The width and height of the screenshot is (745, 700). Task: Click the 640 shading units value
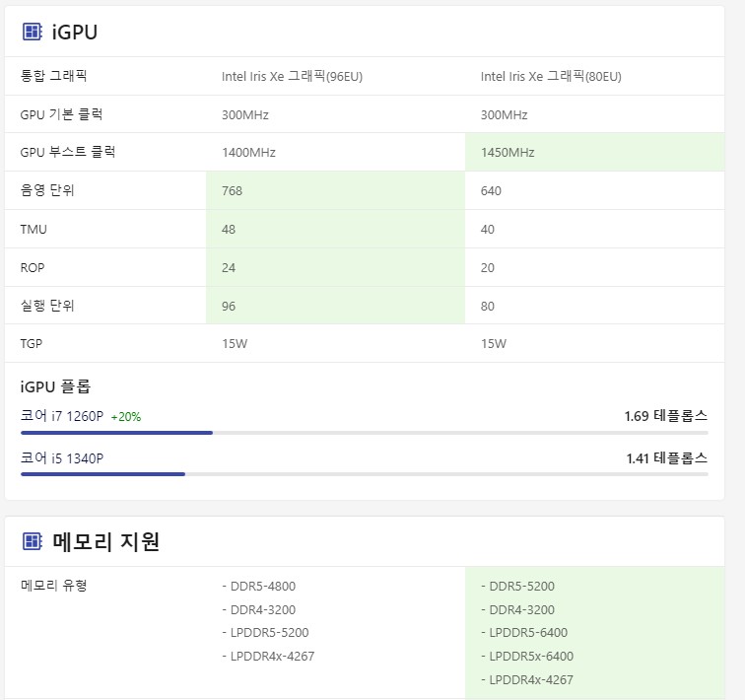(491, 191)
